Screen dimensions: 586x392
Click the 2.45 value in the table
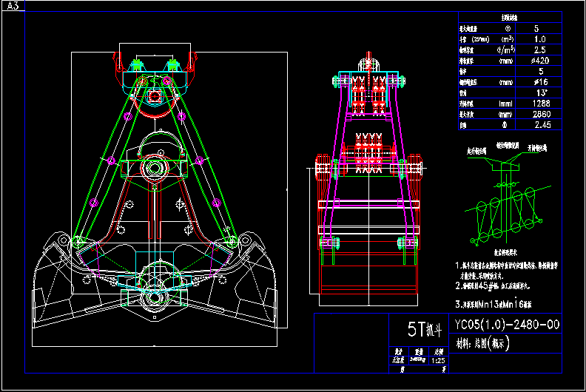click(x=542, y=125)
